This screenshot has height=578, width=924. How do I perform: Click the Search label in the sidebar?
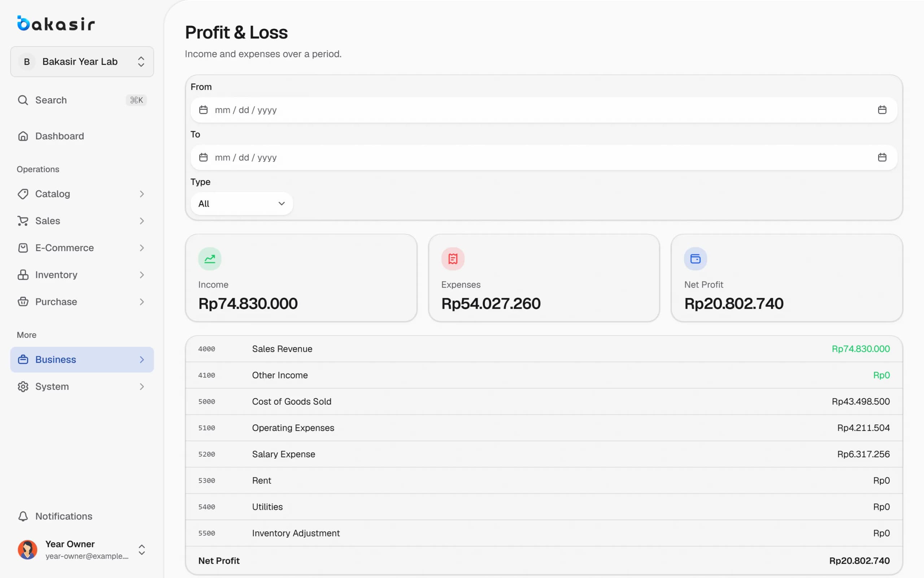[x=51, y=100]
